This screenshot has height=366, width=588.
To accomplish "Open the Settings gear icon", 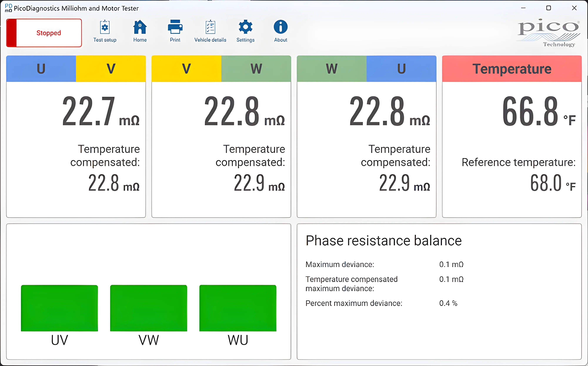I will pyautogui.click(x=245, y=27).
